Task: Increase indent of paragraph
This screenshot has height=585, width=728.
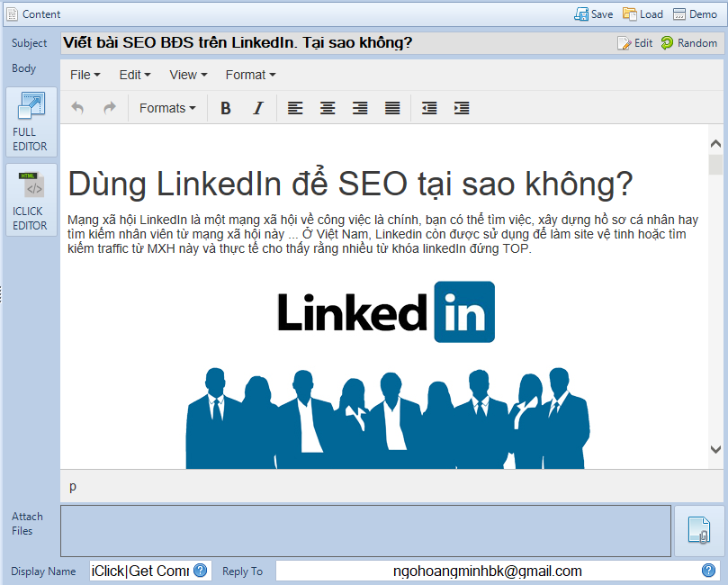Action: tap(462, 108)
